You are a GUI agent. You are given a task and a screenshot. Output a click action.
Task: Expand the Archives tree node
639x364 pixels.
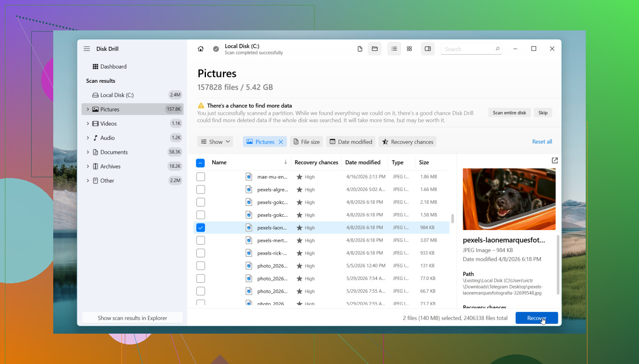coord(88,166)
